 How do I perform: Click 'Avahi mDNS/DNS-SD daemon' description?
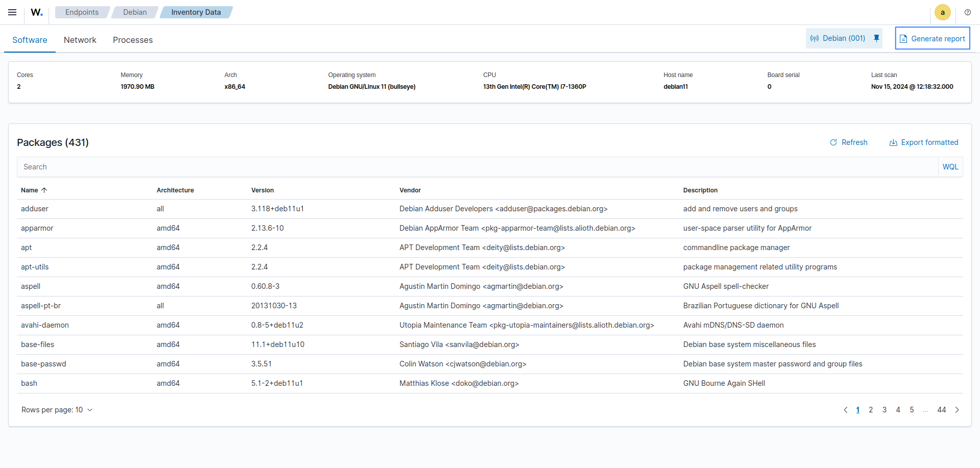pos(733,325)
